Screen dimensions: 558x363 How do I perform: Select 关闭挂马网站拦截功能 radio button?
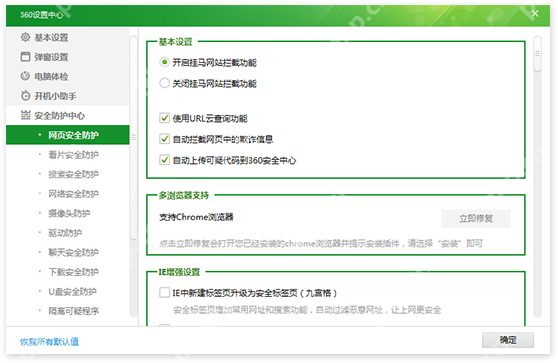(164, 83)
